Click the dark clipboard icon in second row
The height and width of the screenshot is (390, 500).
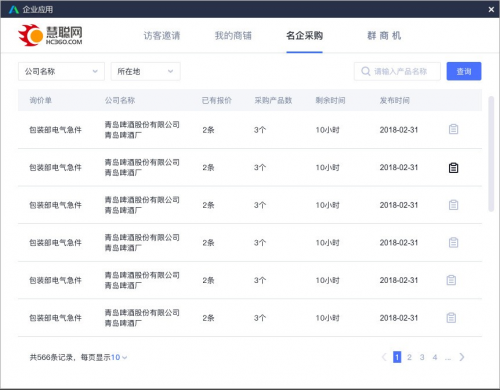453,168
